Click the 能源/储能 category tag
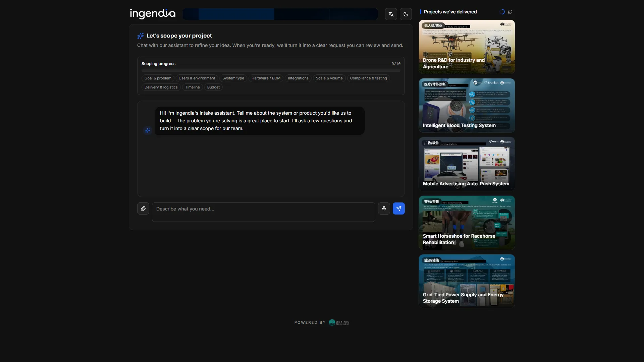Viewport: 644px width, 362px height. point(431,260)
